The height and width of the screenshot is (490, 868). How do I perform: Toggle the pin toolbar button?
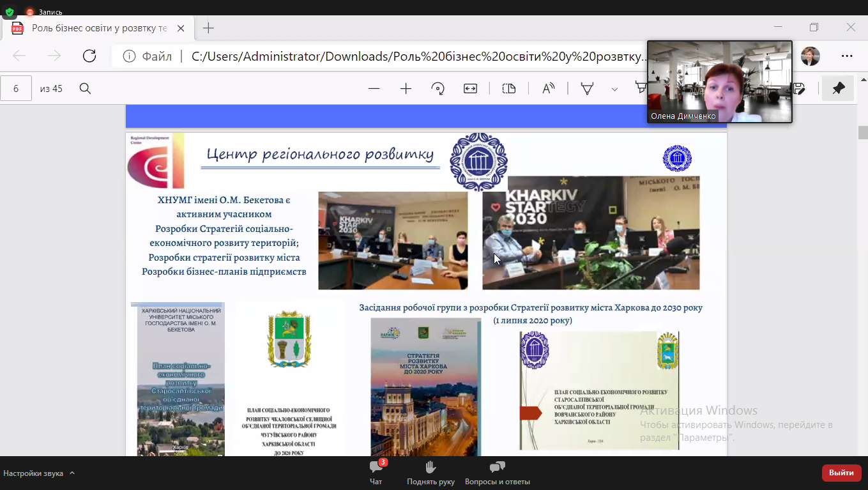pyautogui.click(x=839, y=89)
